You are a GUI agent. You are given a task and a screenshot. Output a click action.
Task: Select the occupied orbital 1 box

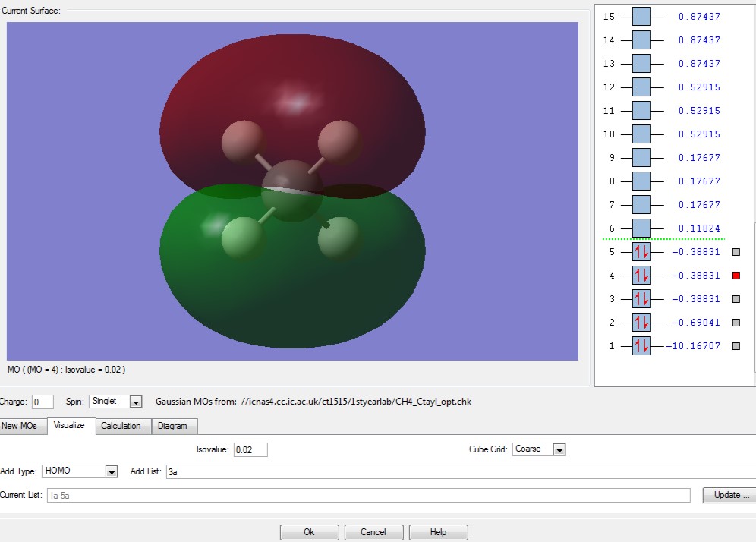point(641,346)
